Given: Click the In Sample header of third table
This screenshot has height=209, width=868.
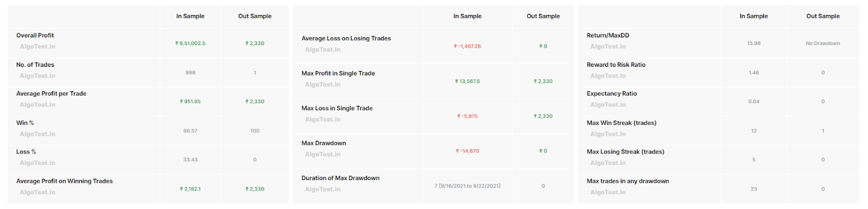Looking at the screenshot, I should (x=754, y=16).
